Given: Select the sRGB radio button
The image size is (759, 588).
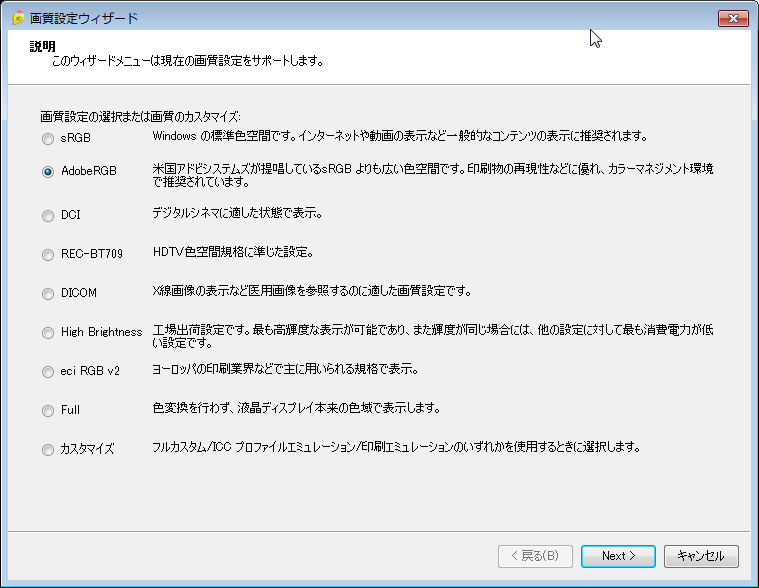Looking at the screenshot, I should [48, 137].
